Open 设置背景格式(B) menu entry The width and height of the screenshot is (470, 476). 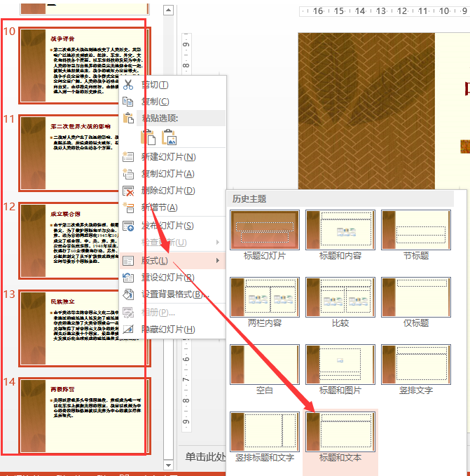(x=175, y=294)
